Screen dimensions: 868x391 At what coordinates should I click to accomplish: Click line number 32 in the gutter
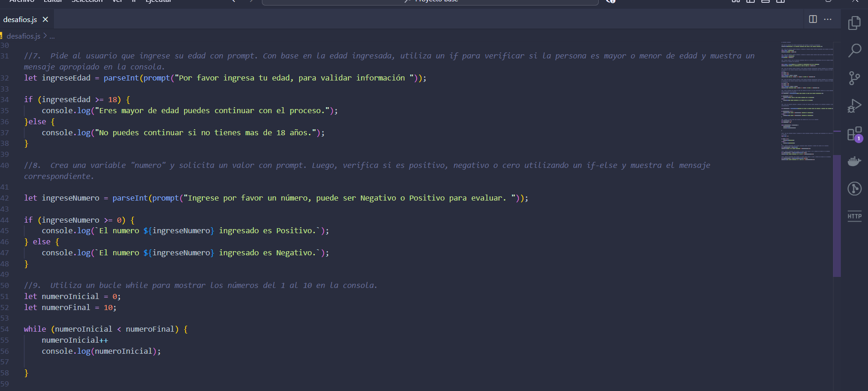click(x=5, y=78)
